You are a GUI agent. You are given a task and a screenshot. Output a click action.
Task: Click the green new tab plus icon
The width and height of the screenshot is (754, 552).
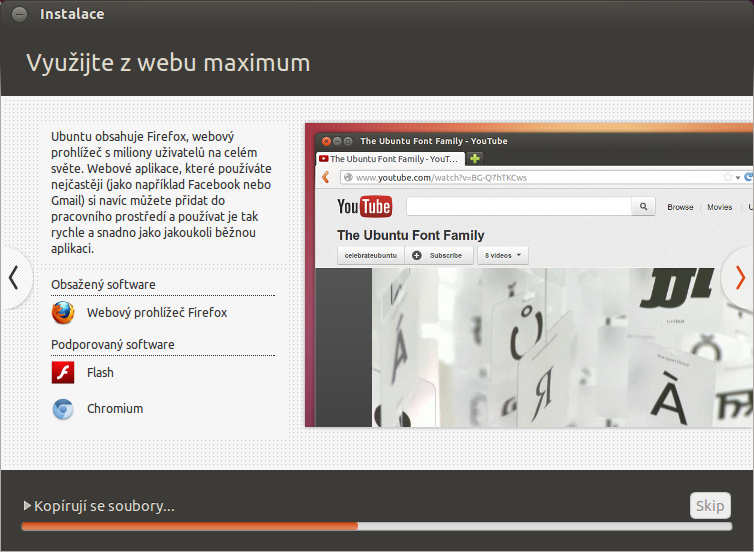coord(475,158)
